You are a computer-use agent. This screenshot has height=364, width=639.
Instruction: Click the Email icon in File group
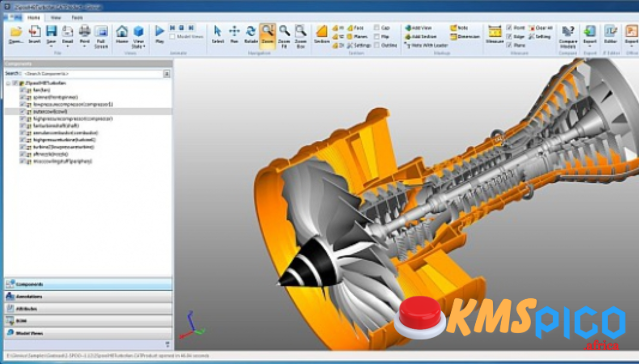coord(67,31)
